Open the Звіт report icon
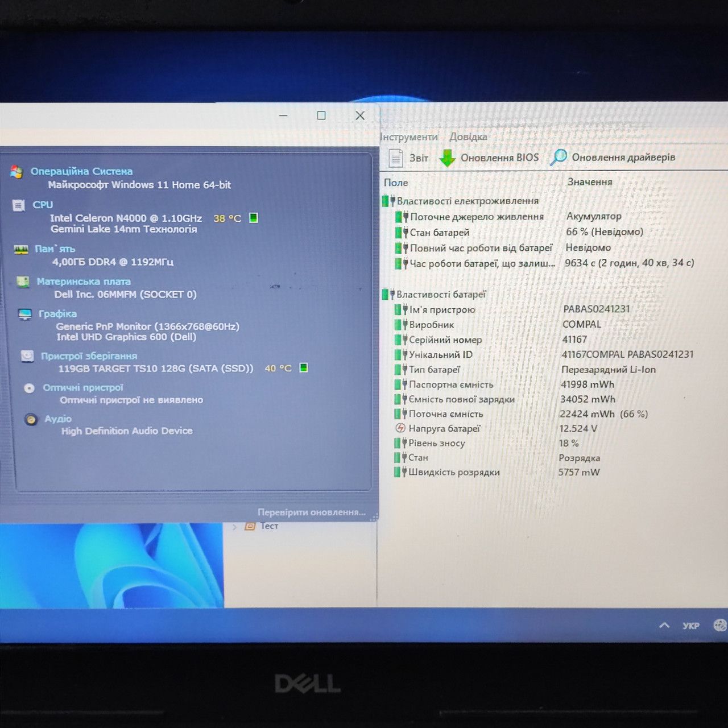728x728 pixels. (x=395, y=158)
